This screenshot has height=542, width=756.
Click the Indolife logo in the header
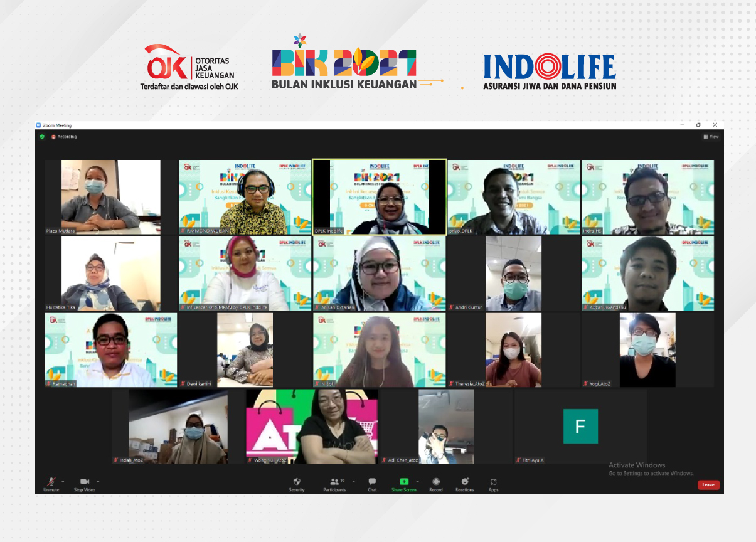point(550,71)
